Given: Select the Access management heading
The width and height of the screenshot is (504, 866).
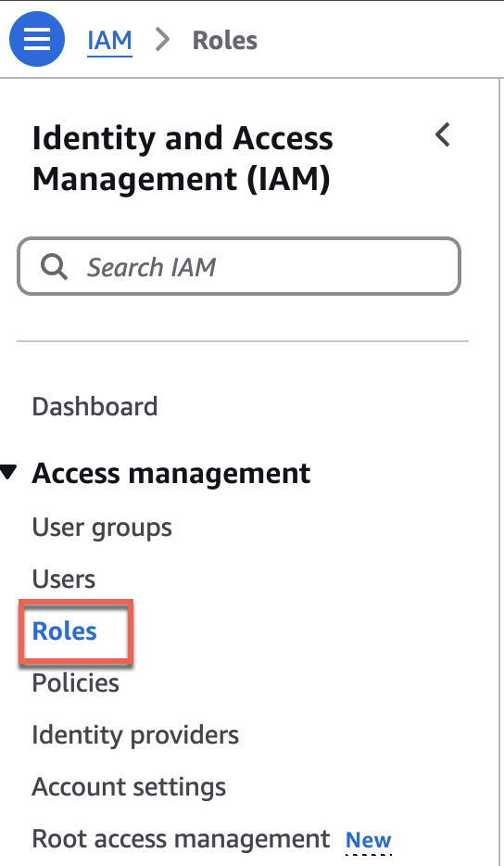Looking at the screenshot, I should 171,473.
